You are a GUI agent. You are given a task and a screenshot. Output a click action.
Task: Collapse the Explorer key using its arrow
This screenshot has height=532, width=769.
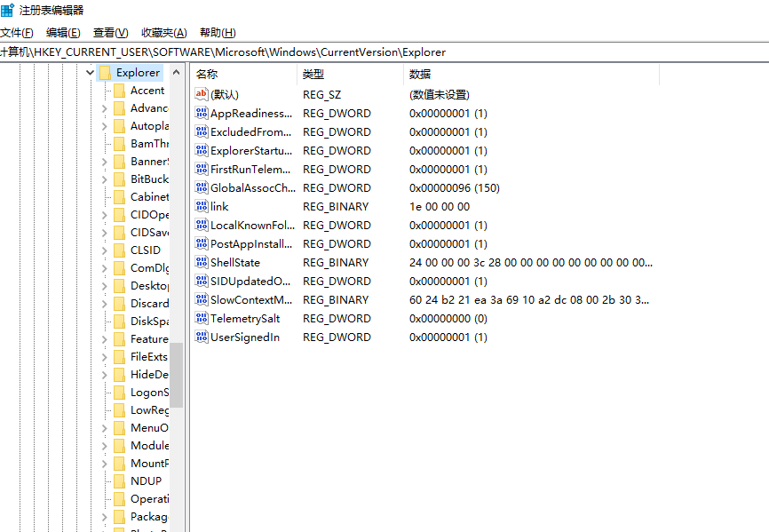click(x=91, y=72)
